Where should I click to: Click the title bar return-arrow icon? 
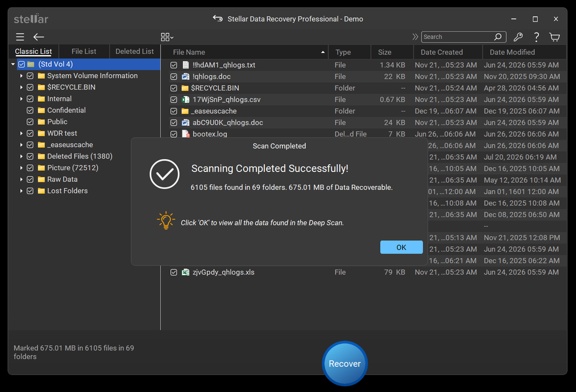click(218, 19)
